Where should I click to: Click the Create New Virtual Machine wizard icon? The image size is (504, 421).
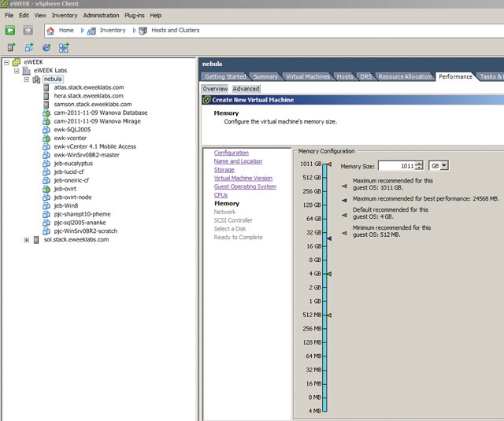pyautogui.click(x=206, y=100)
